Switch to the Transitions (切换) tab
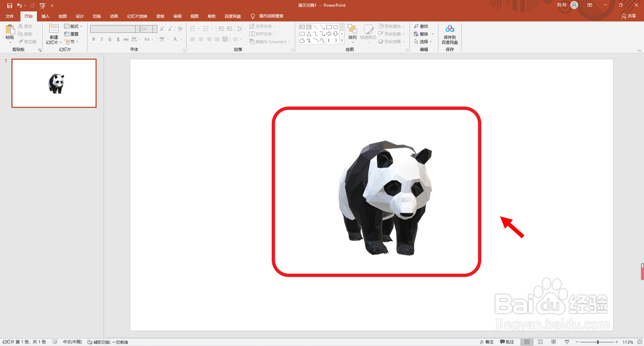This screenshot has height=346, width=644. [97, 16]
